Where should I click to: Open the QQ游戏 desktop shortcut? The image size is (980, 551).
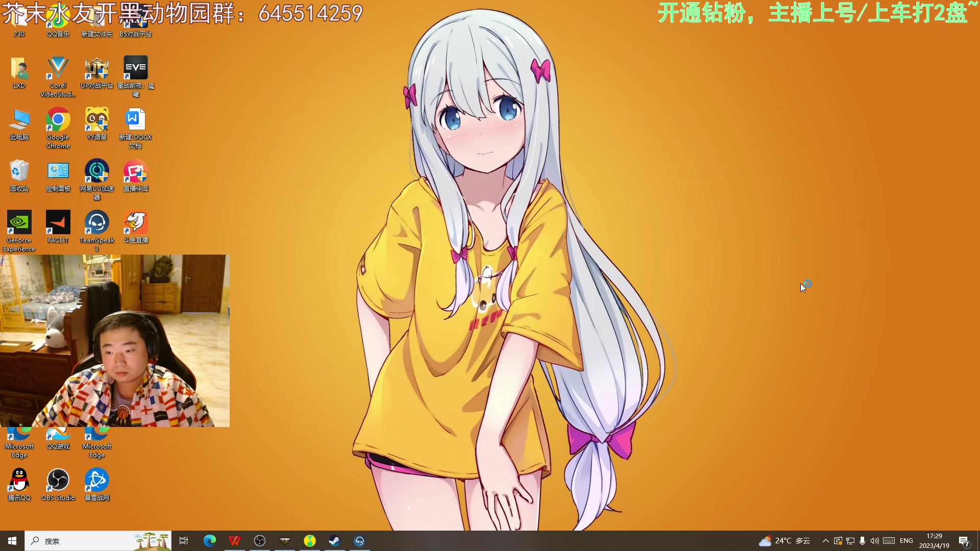[x=58, y=439]
